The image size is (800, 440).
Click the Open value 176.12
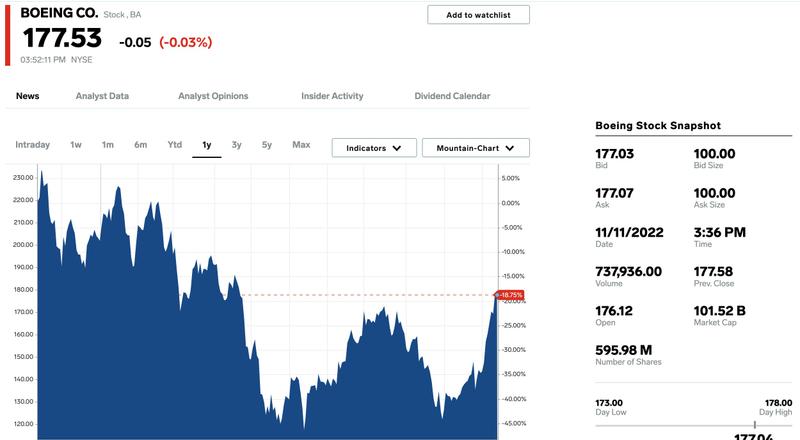614,311
